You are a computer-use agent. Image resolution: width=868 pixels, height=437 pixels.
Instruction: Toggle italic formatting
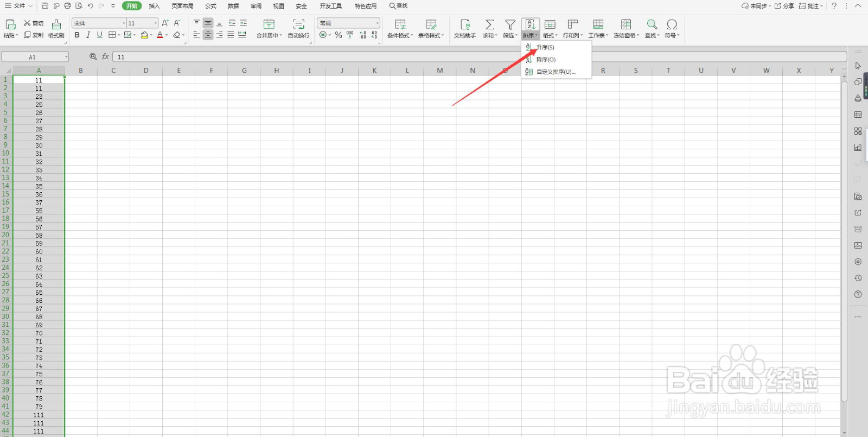[x=88, y=35]
